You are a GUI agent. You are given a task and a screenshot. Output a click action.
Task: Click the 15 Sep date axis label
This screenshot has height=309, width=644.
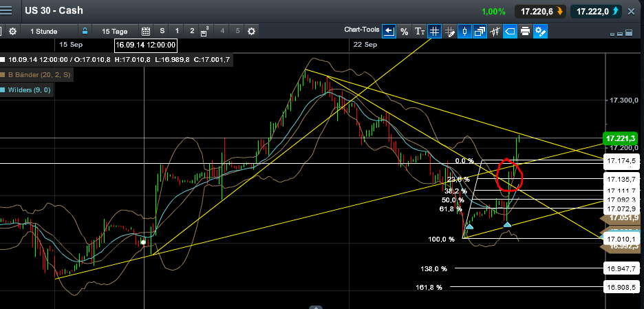point(69,44)
